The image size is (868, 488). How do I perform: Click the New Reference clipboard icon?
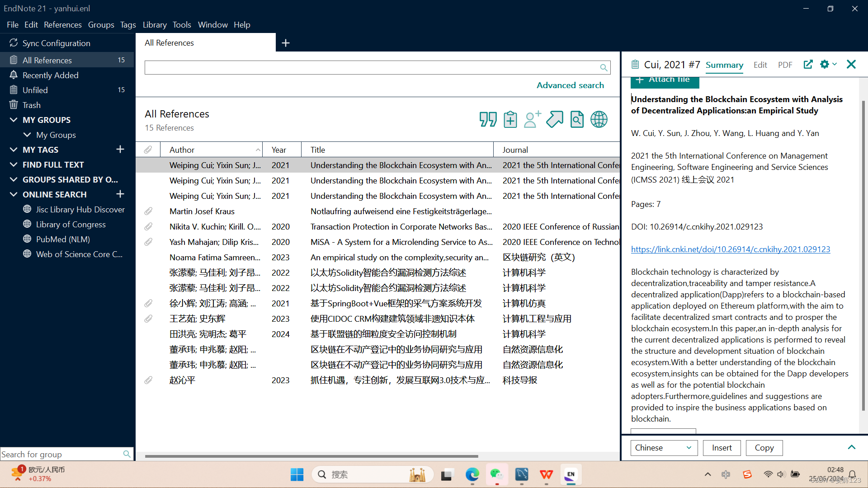click(x=510, y=120)
